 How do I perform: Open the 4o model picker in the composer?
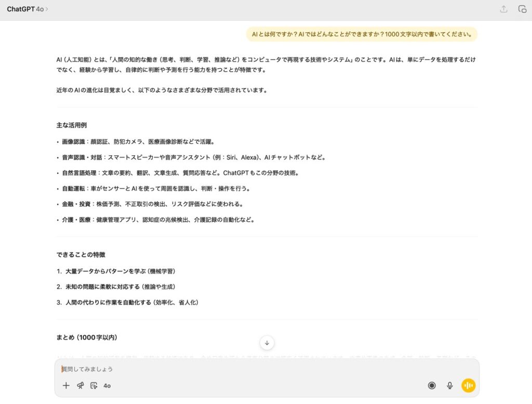click(107, 386)
